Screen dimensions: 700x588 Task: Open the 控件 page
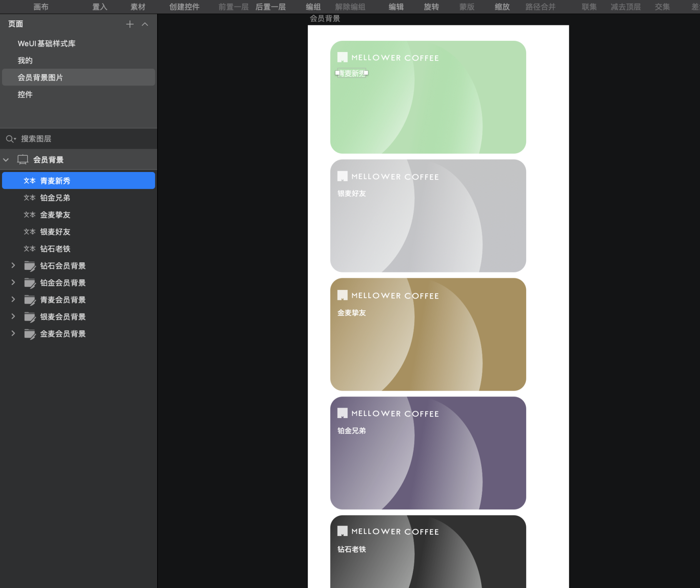[x=78, y=95]
